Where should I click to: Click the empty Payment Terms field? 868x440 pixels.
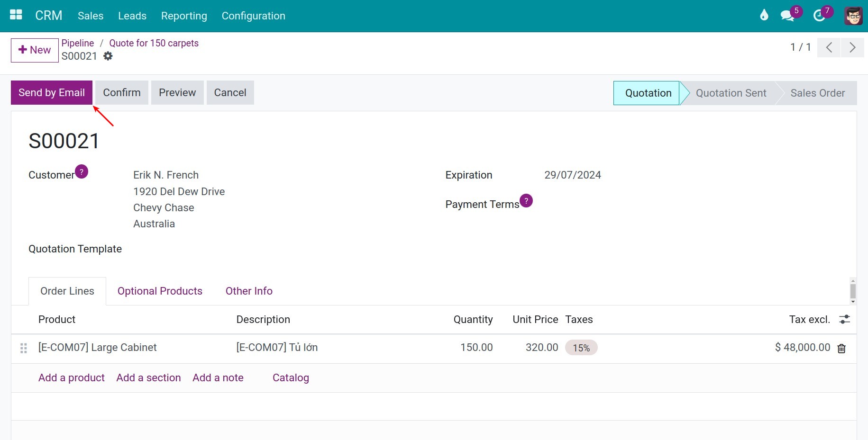point(692,204)
